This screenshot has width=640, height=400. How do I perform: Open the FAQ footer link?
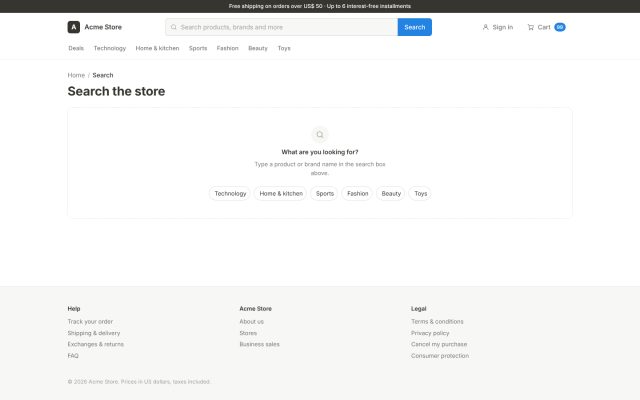pyautogui.click(x=73, y=356)
